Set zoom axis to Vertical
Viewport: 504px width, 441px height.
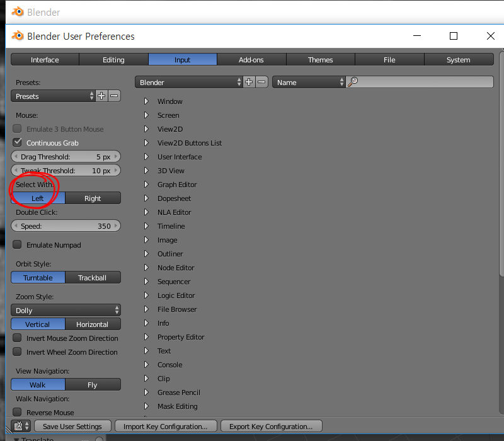tap(38, 324)
